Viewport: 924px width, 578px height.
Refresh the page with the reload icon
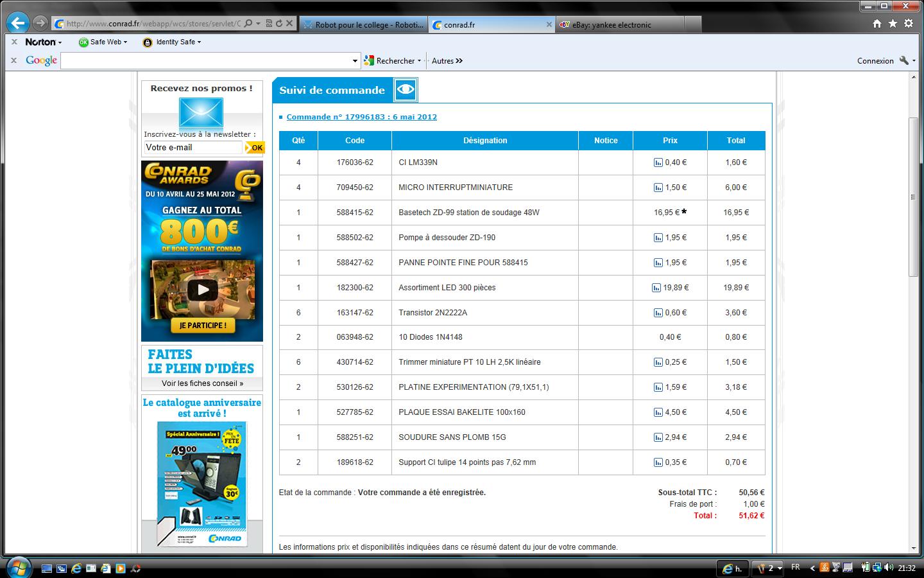[279, 24]
